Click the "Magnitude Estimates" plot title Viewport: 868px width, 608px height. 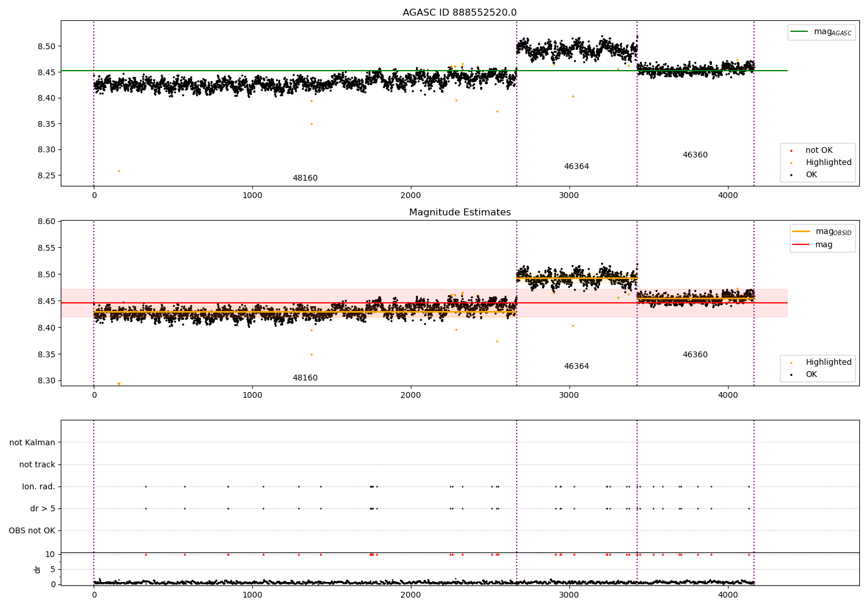459,213
